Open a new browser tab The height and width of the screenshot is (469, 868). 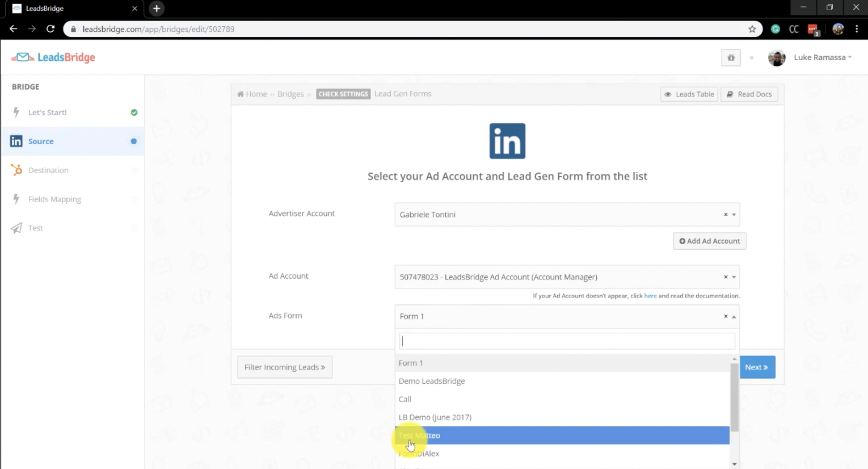tap(157, 9)
